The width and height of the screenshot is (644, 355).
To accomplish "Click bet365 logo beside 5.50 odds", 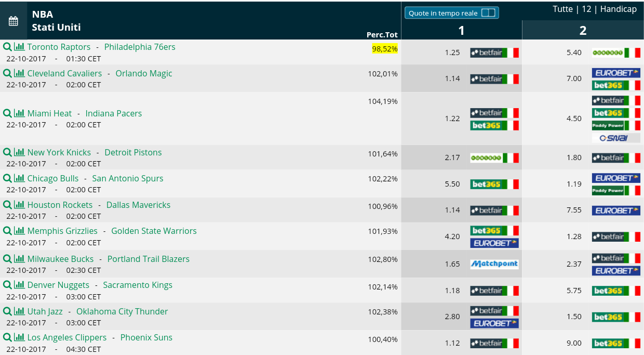I will pyautogui.click(x=494, y=184).
